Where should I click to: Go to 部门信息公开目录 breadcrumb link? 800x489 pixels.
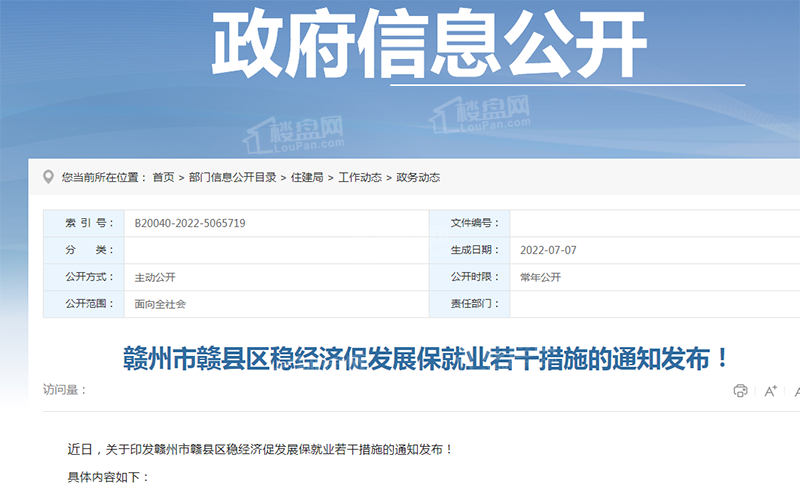click(233, 177)
